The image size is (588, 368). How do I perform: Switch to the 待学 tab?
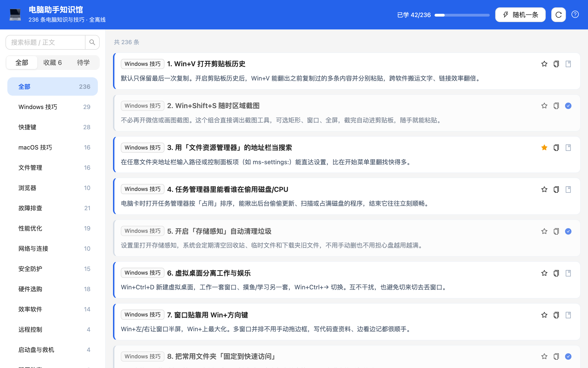(83, 63)
